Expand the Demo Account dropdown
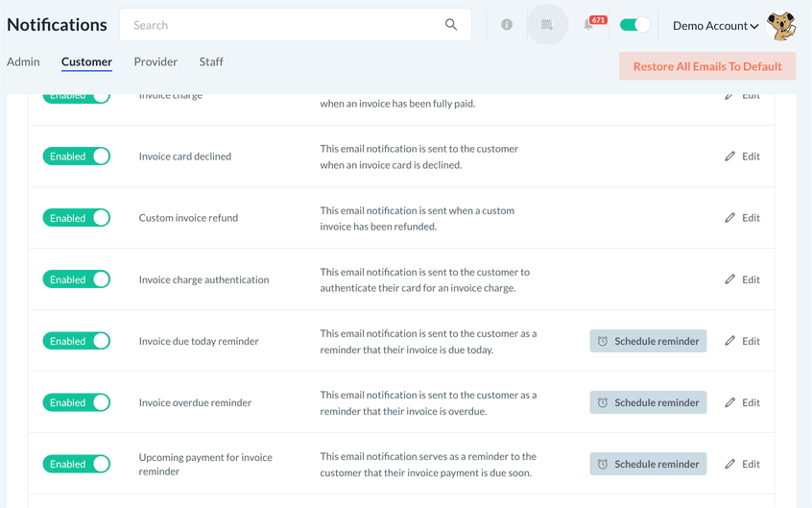 click(x=715, y=26)
